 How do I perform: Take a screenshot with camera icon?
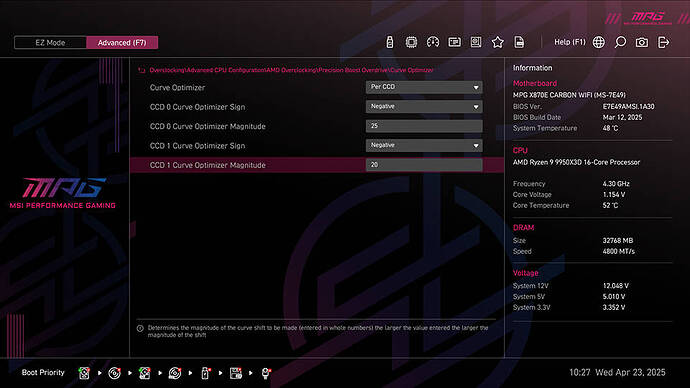pyautogui.click(x=642, y=42)
